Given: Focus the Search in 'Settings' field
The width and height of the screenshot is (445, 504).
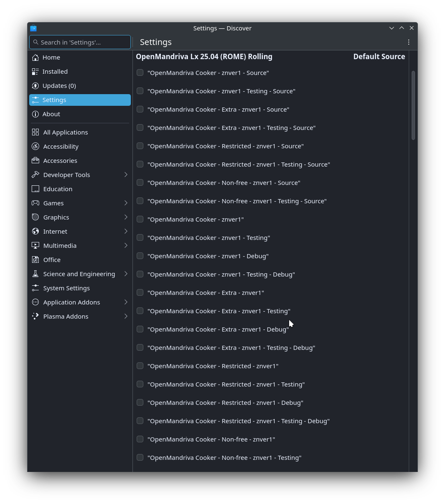Looking at the screenshot, I should pyautogui.click(x=80, y=42).
